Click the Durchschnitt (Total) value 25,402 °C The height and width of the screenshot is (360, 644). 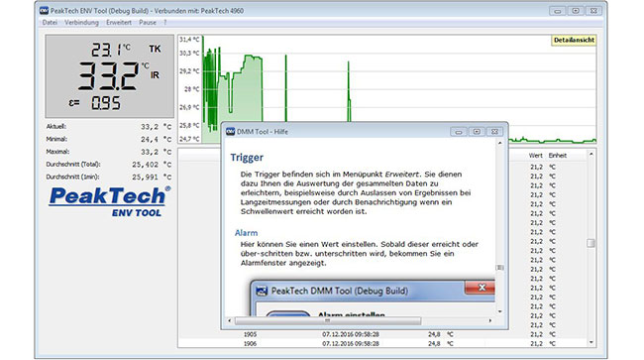(152, 165)
